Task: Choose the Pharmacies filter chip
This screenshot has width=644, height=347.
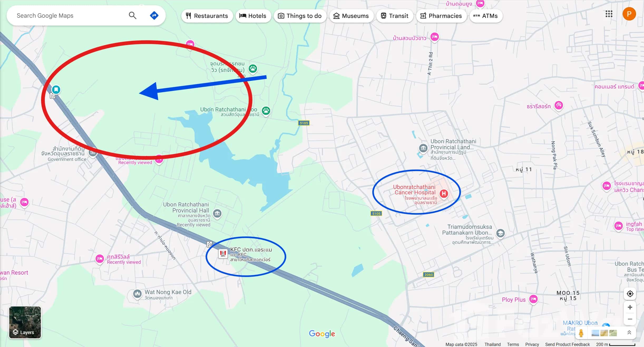Action: pos(441,16)
